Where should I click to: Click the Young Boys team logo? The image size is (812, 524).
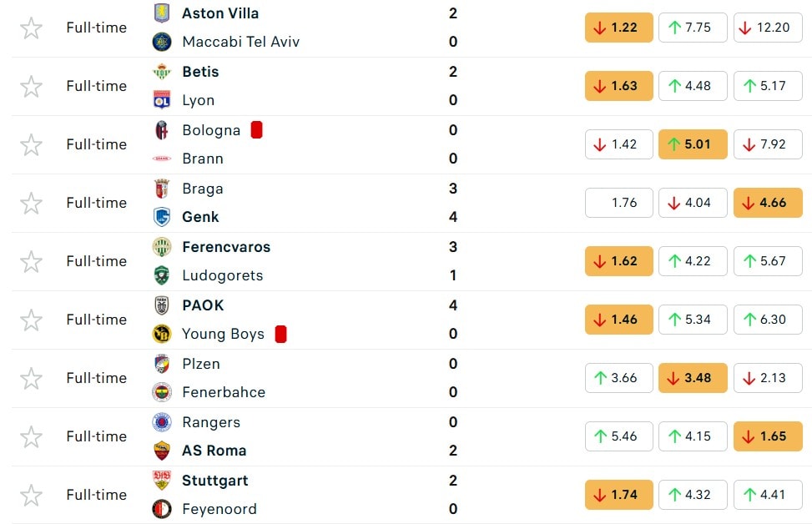(x=162, y=334)
